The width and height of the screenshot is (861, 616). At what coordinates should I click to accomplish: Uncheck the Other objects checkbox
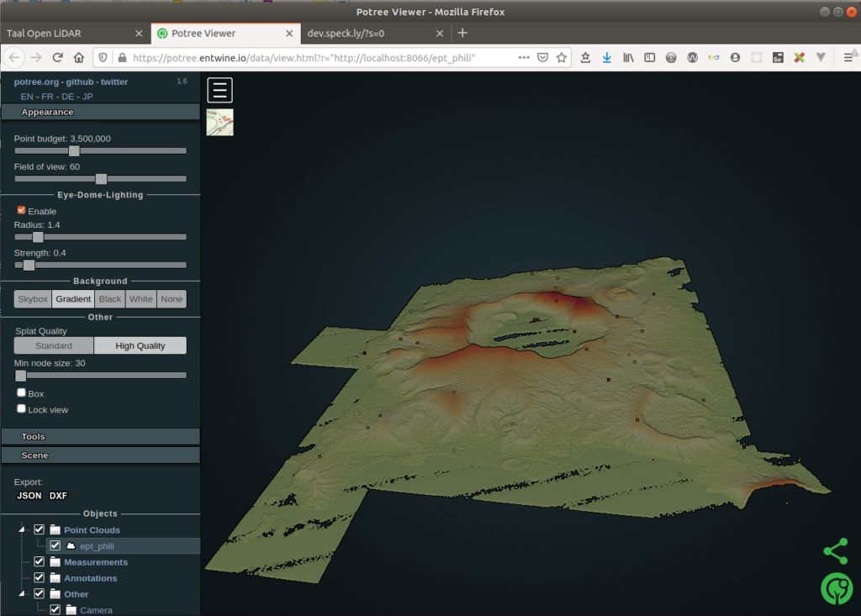click(39, 593)
